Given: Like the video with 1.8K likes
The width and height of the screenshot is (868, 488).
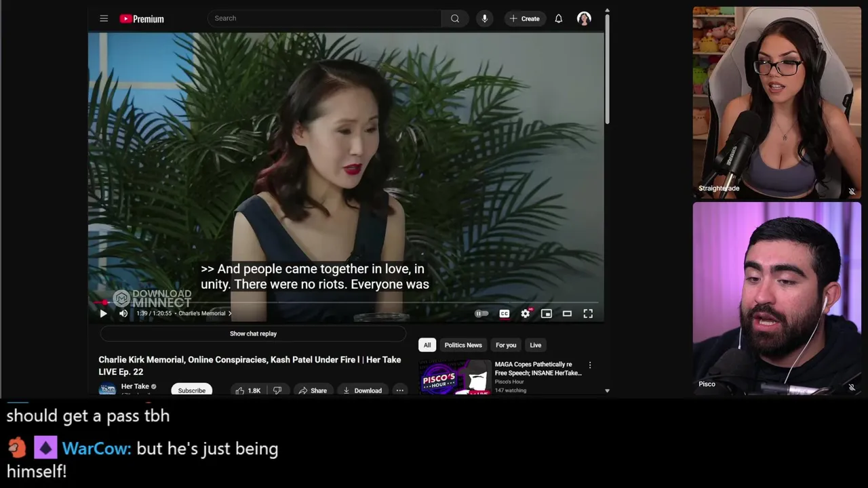Looking at the screenshot, I should [248, 390].
